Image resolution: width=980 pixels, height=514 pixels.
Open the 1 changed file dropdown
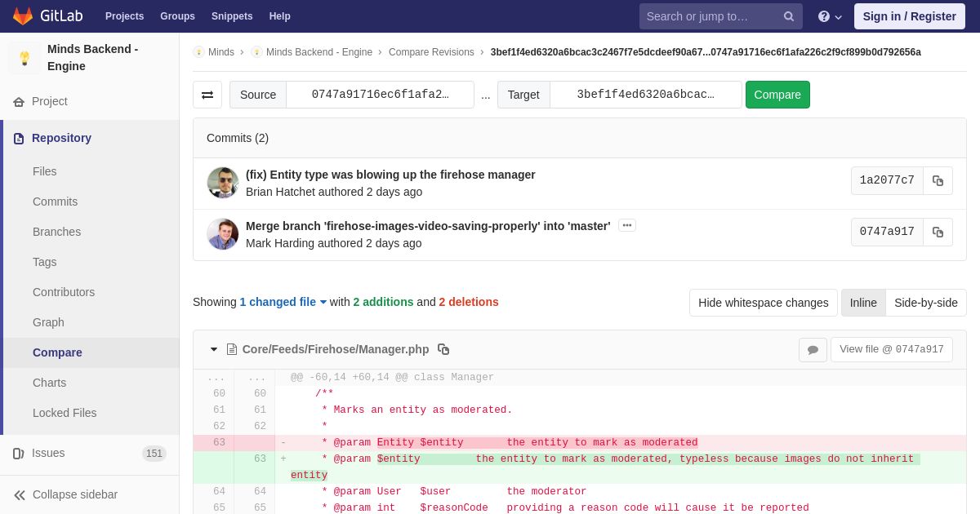(283, 302)
